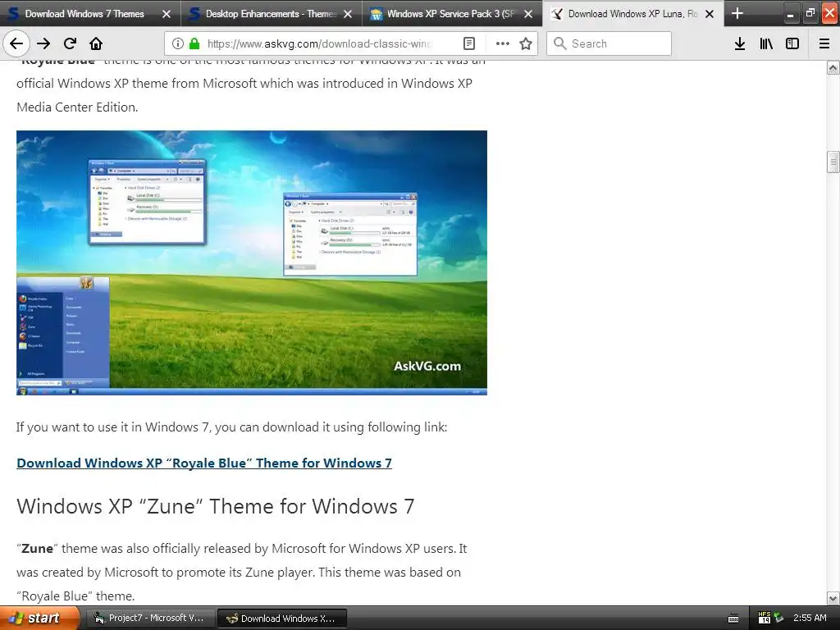Grab the vertical scrollbar thumb
Viewport: 840px width, 630px height.
tap(833, 162)
